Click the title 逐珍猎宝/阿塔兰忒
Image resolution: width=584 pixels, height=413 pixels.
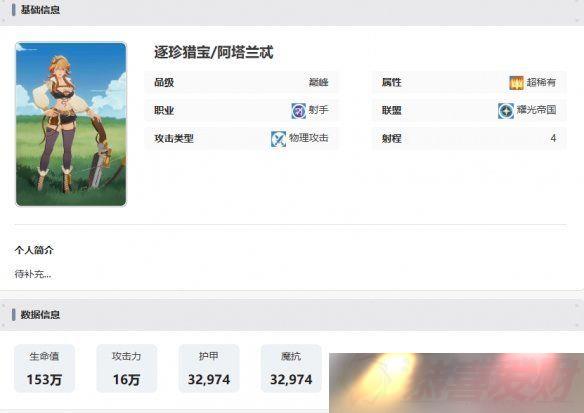[213, 52]
